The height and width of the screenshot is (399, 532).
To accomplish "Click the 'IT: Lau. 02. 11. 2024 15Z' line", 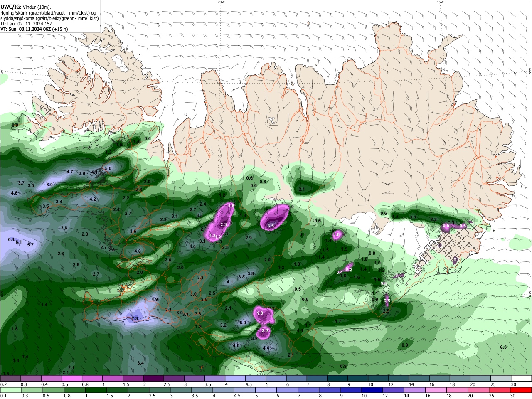I will coord(26,24).
